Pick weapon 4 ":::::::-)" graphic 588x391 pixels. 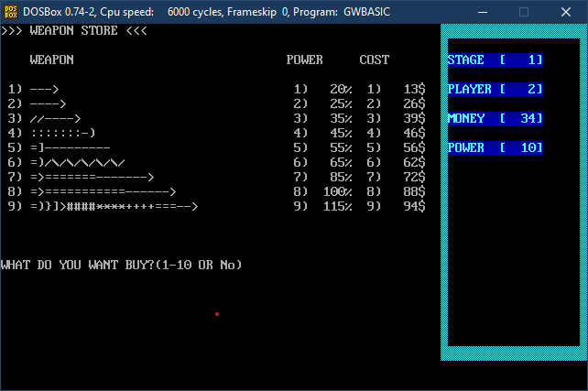(x=63, y=133)
